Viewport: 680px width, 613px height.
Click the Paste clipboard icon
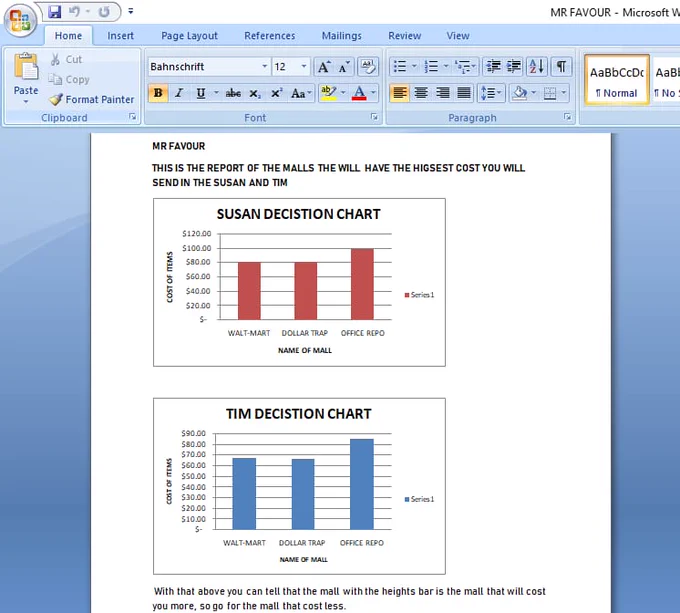(x=26, y=67)
